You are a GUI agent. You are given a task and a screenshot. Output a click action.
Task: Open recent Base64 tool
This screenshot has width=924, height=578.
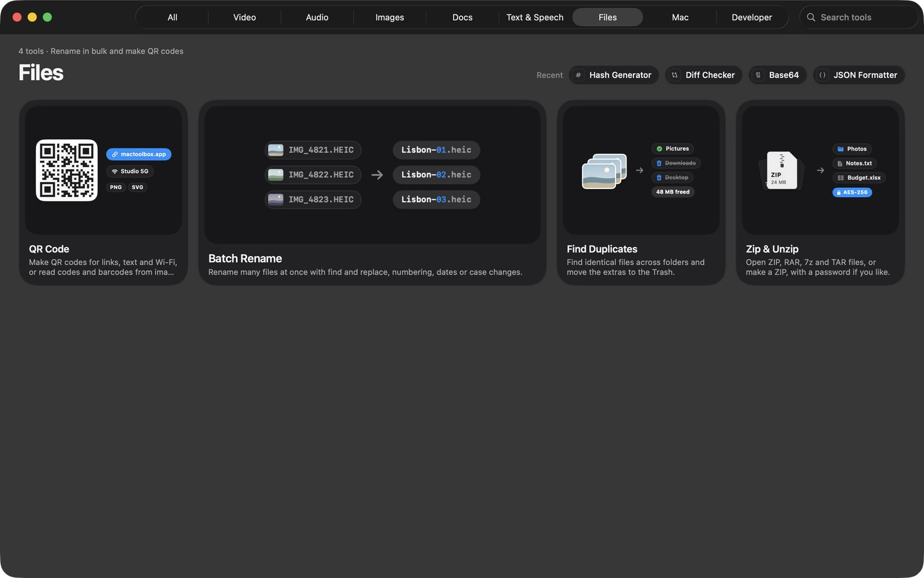point(777,75)
